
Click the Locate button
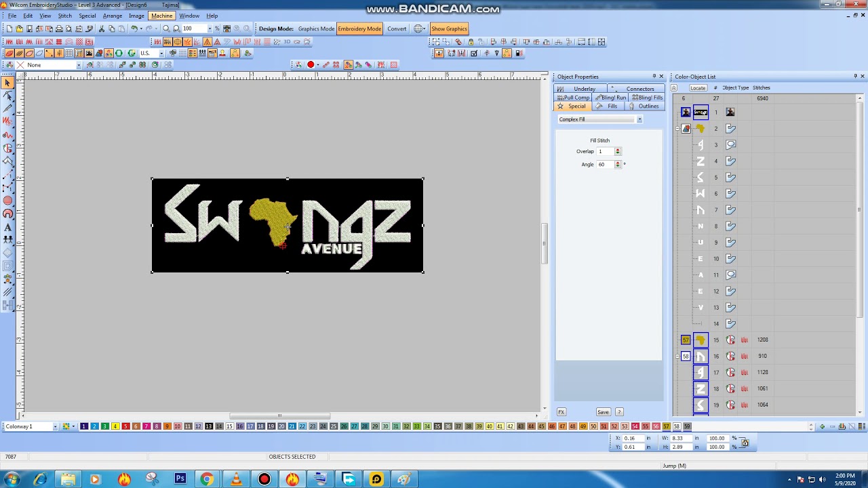(x=698, y=88)
